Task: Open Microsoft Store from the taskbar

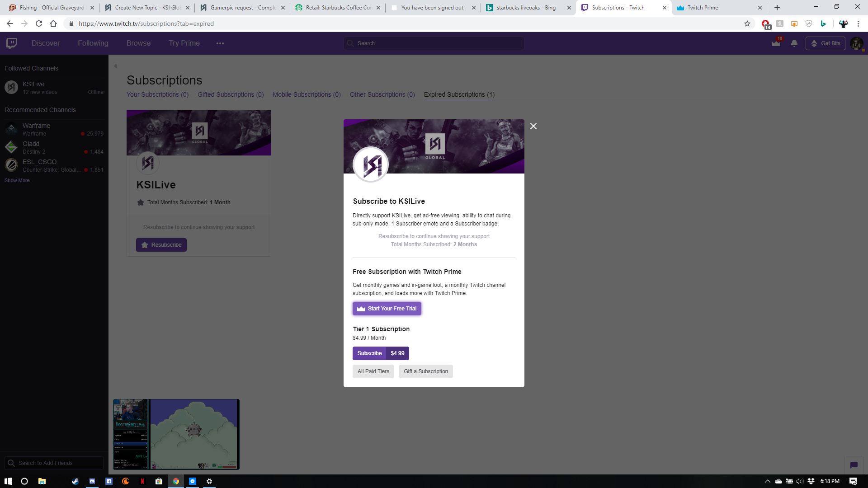Action: point(159,481)
